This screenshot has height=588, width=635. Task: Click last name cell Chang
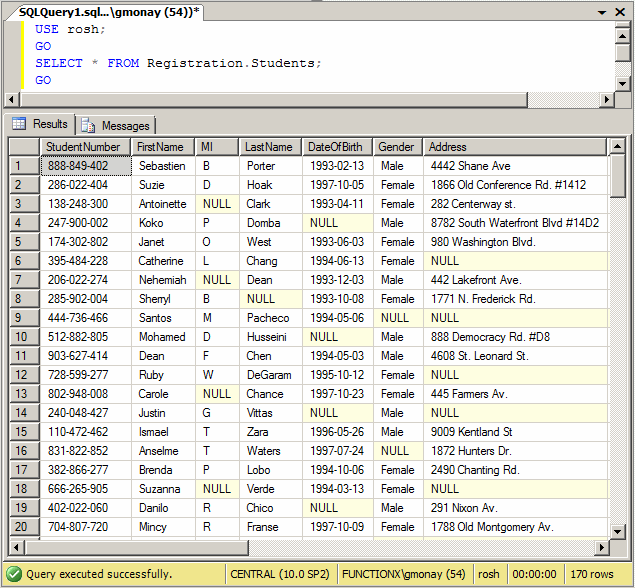coord(271,261)
